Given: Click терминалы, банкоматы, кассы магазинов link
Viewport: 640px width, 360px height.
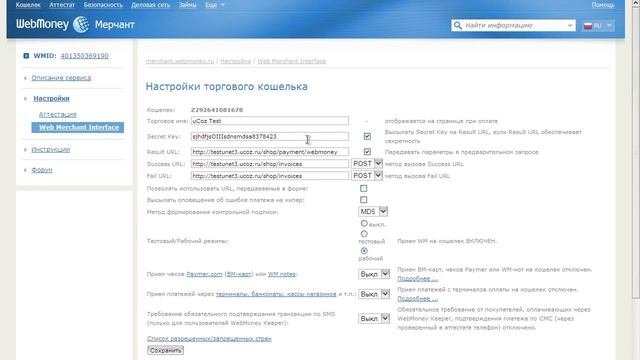Looking at the screenshot, I should pyautogui.click(x=276, y=294).
